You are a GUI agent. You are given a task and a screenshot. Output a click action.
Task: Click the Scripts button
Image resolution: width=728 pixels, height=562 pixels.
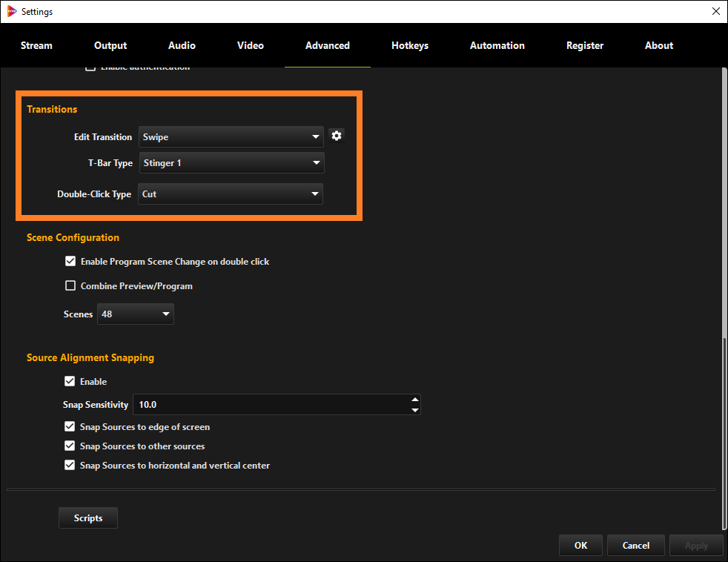(x=88, y=518)
